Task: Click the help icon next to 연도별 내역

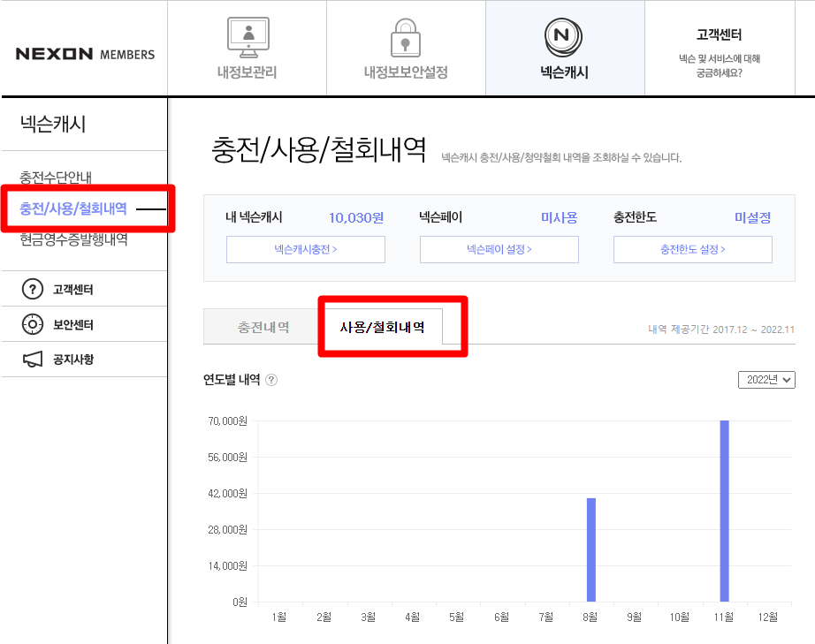Action: (271, 380)
